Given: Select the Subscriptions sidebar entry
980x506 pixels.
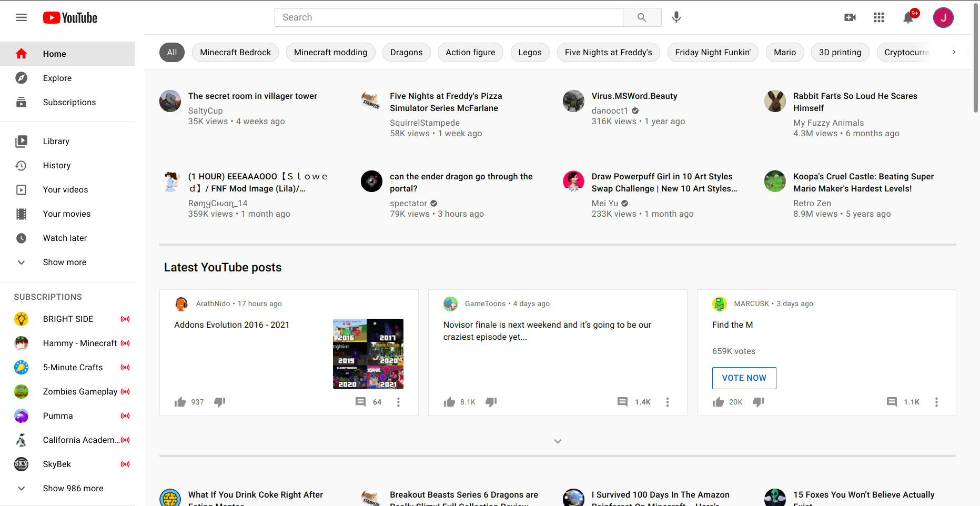Looking at the screenshot, I should (69, 102).
